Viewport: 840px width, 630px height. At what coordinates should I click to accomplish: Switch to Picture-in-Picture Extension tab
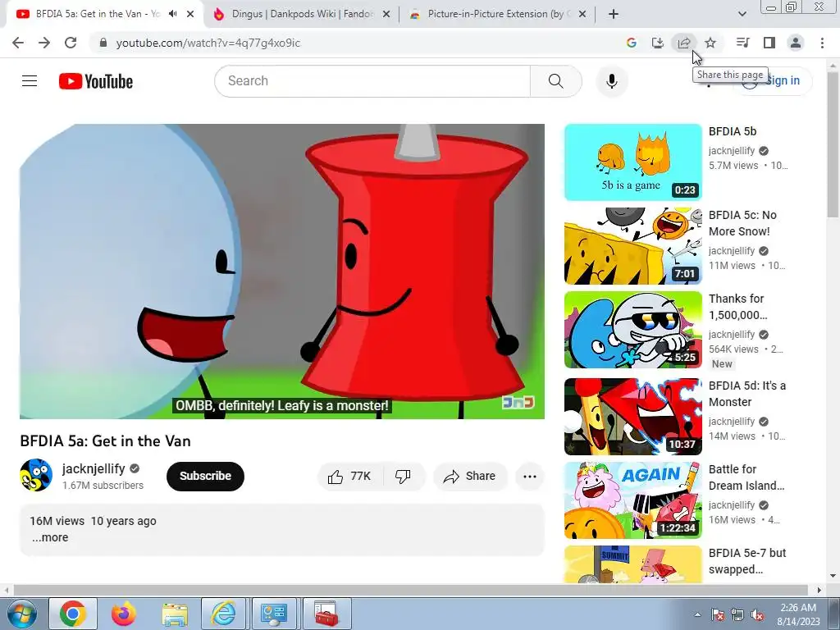click(496, 14)
